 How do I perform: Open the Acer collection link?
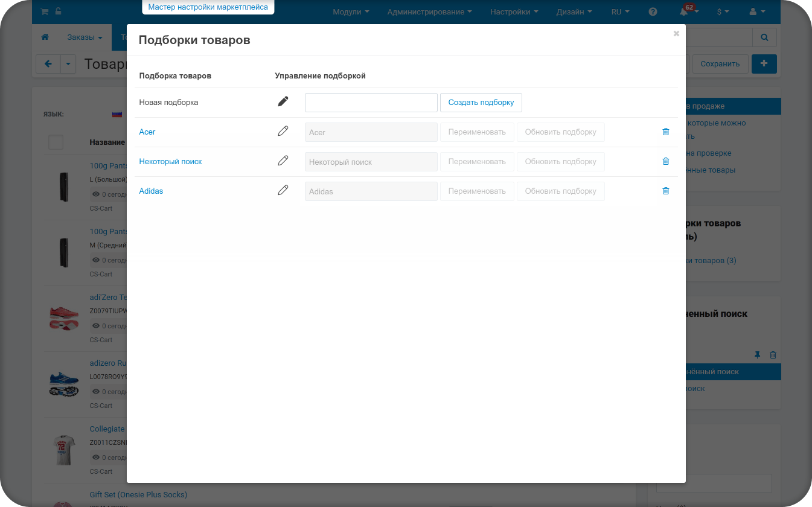pos(147,132)
